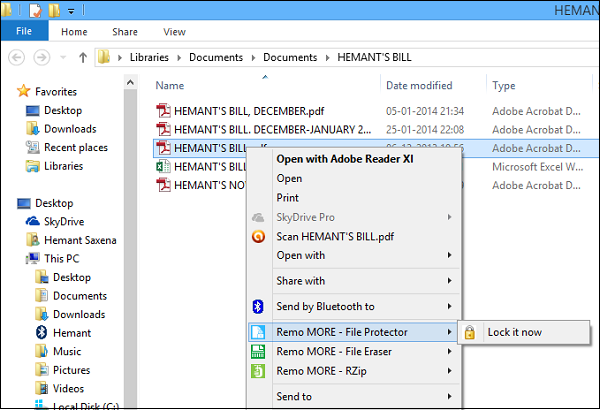Sort files by Name column
This screenshot has width=600, height=410.
pos(170,85)
